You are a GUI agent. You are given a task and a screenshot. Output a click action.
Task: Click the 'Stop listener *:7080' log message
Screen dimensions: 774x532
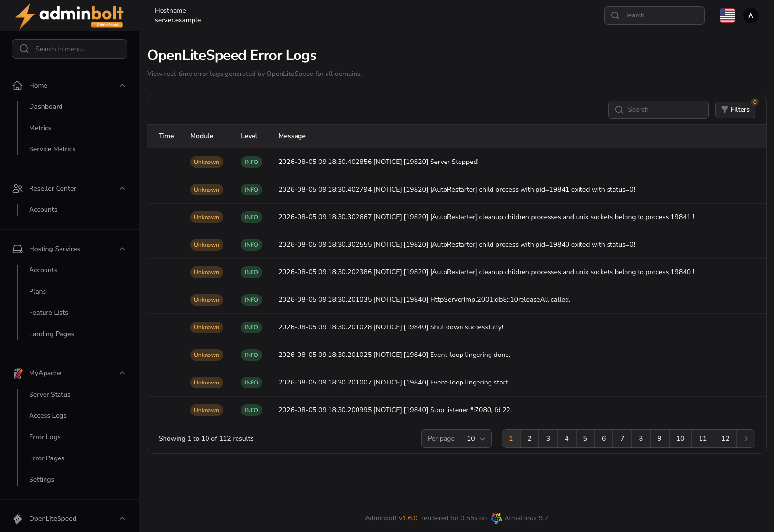click(395, 410)
